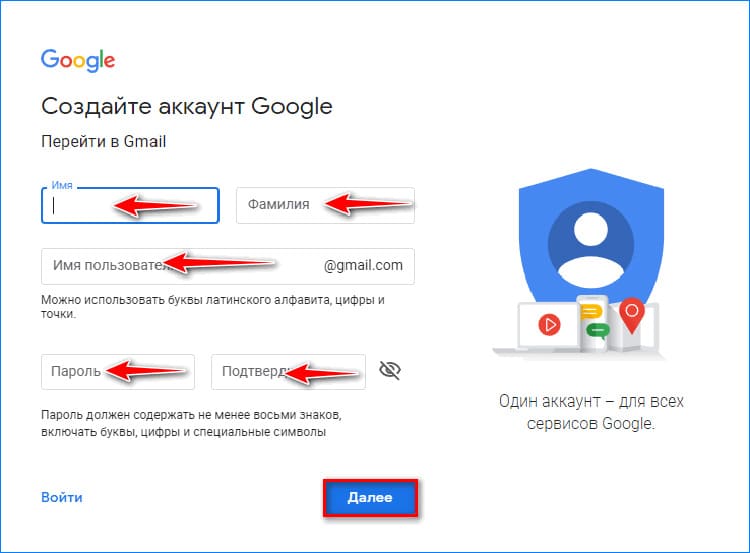Screen dimensions: 750x553
Task: Select the Фамилия last name field
Action: point(325,205)
